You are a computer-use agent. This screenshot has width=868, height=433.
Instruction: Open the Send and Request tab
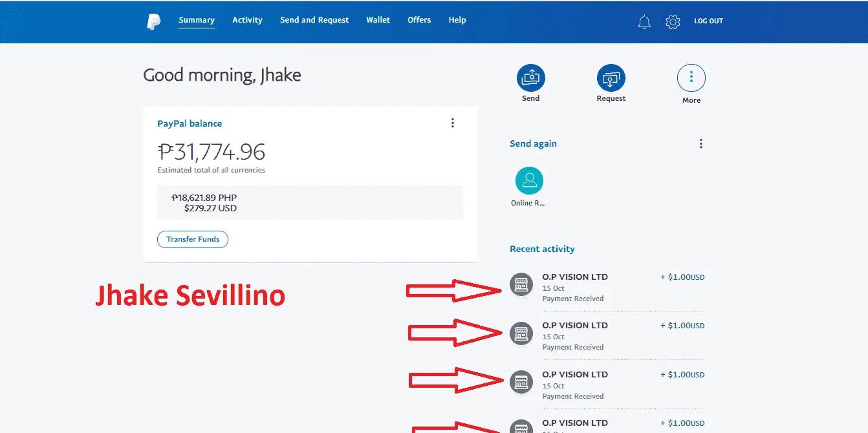click(x=314, y=20)
